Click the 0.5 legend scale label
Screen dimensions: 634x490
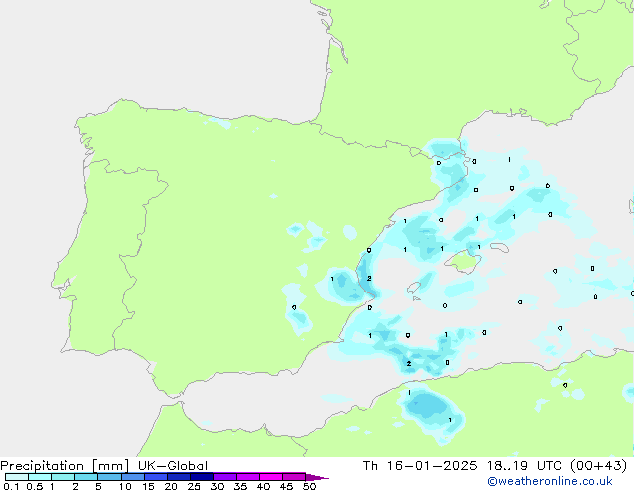click(x=35, y=486)
